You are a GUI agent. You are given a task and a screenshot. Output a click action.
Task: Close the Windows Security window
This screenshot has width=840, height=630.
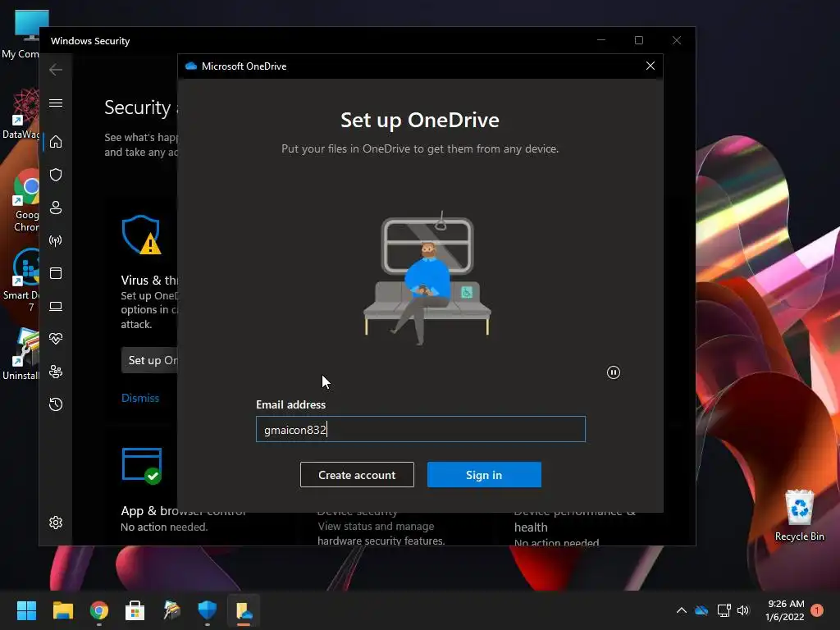pos(677,40)
